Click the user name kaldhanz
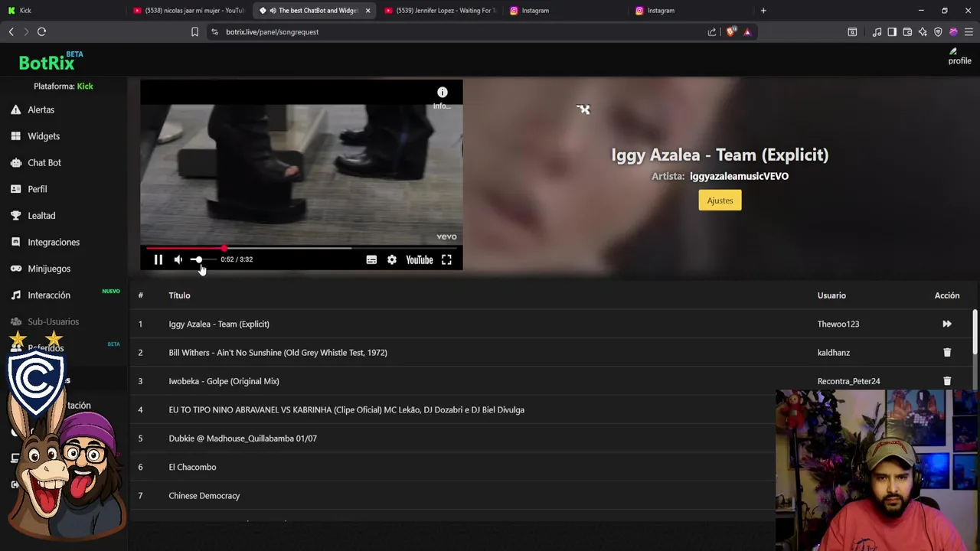 click(x=834, y=353)
